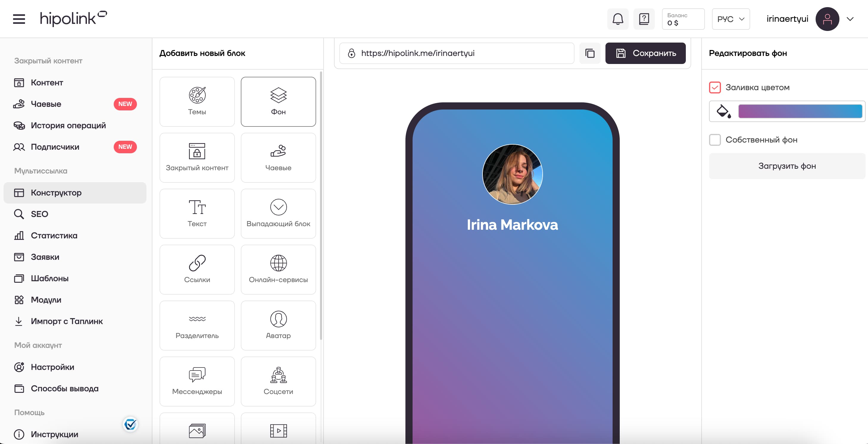Add the Онлайн-сервисы block
Screen dimensions: 868x444
pyautogui.click(x=278, y=270)
